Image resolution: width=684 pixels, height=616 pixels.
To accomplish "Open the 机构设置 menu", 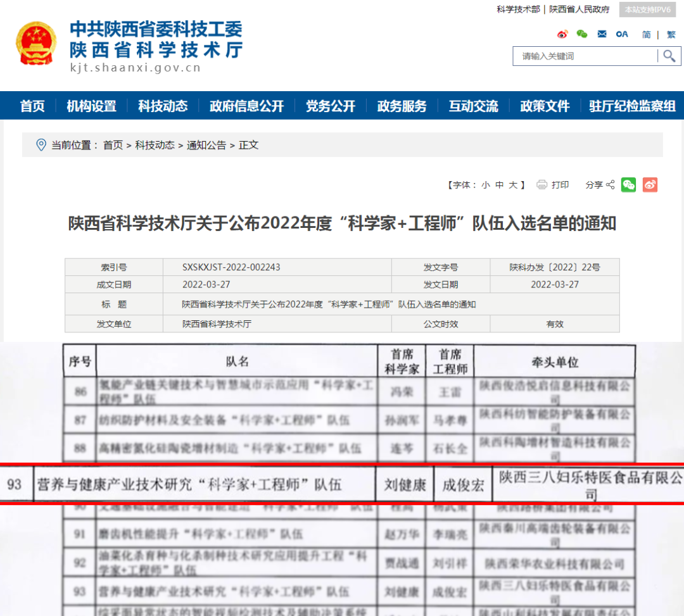I will tap(92, 106).
